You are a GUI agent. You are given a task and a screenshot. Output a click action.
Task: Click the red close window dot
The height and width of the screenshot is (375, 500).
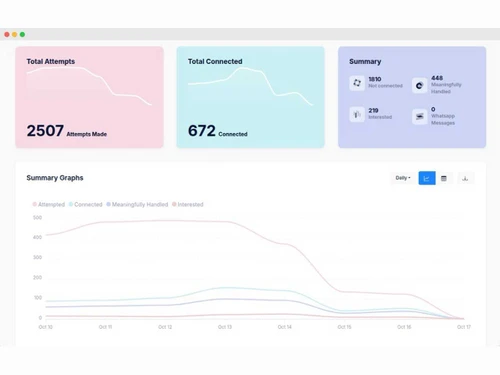point(7,34)
